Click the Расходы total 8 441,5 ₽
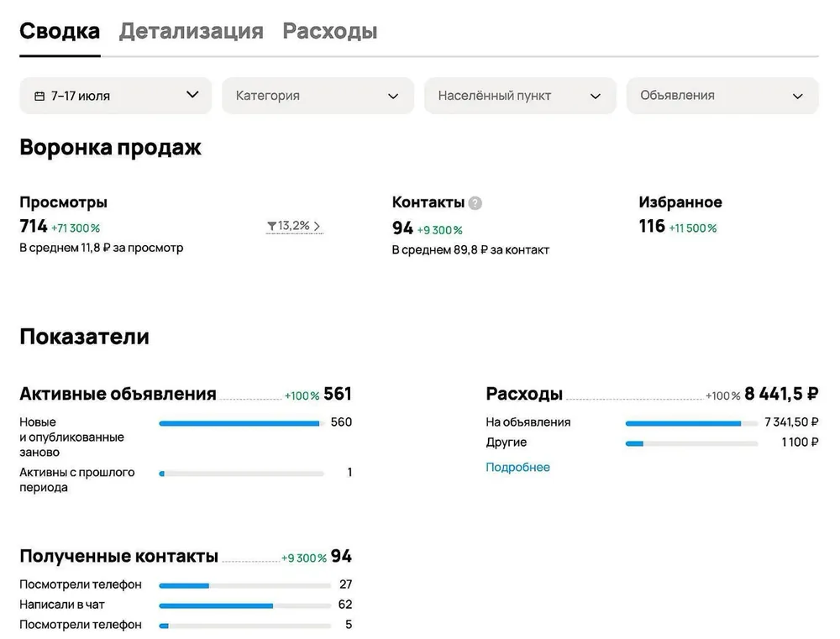 click(781, 394)
